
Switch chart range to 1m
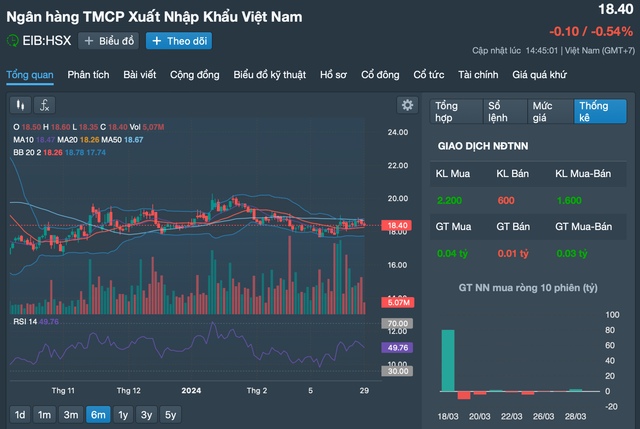point(44,414)
